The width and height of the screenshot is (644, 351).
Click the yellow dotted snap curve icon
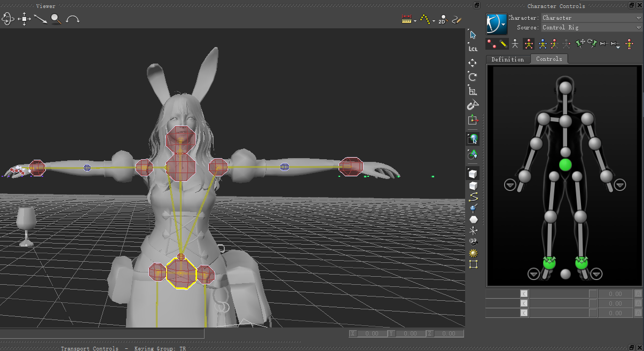[425, 19]
